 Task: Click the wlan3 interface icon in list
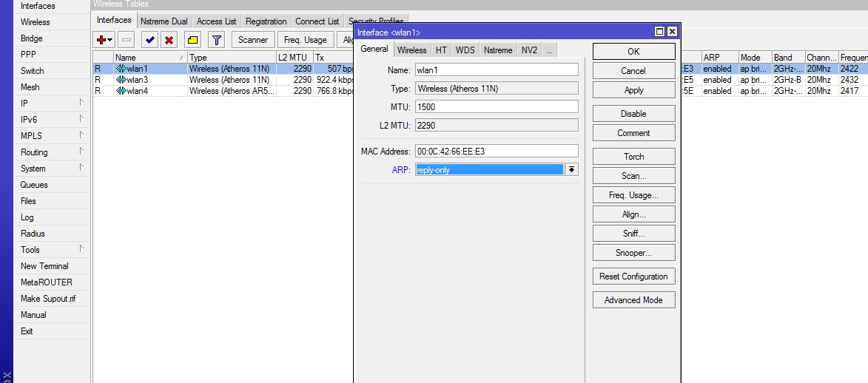point(121,80)
